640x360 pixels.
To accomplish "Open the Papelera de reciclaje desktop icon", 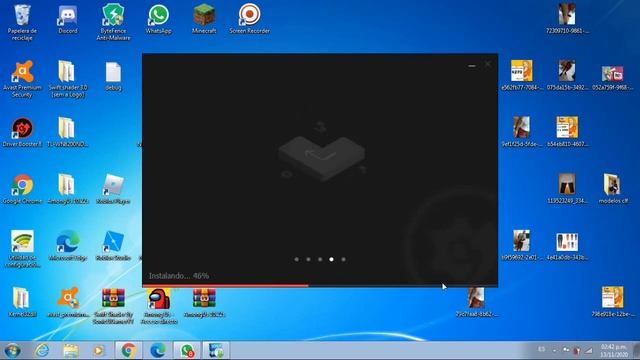I will pos(22,21).
